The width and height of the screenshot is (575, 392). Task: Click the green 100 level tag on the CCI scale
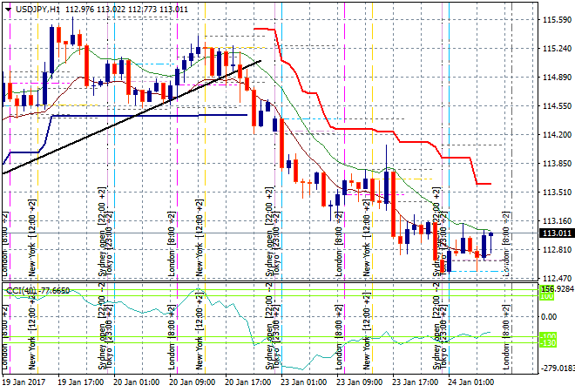(547, 296)
